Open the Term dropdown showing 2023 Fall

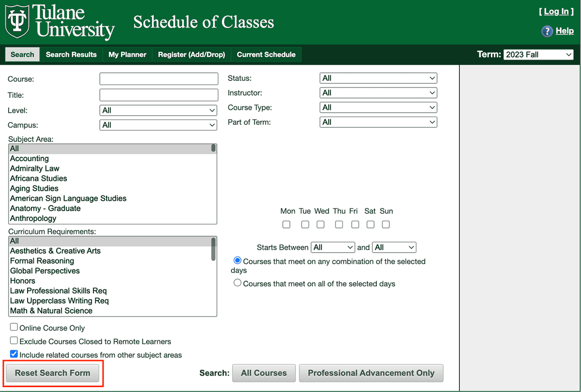(x=539, y=55)
